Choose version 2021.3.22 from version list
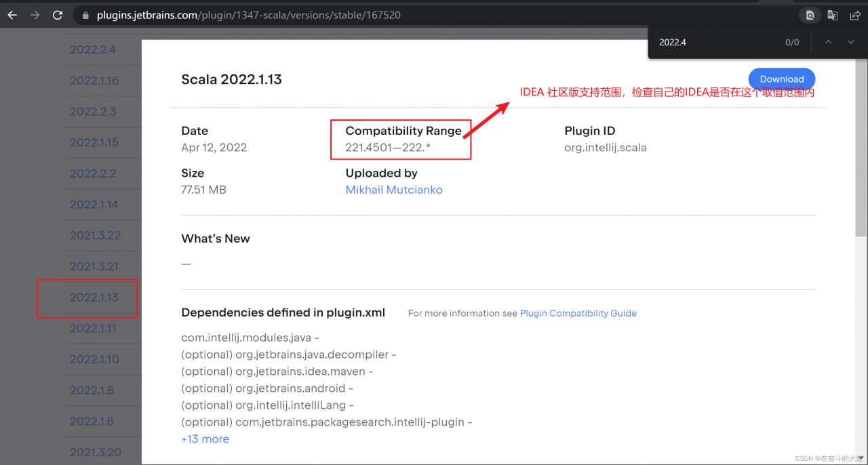This screenshot has height=465, width=868. point(95,235)
